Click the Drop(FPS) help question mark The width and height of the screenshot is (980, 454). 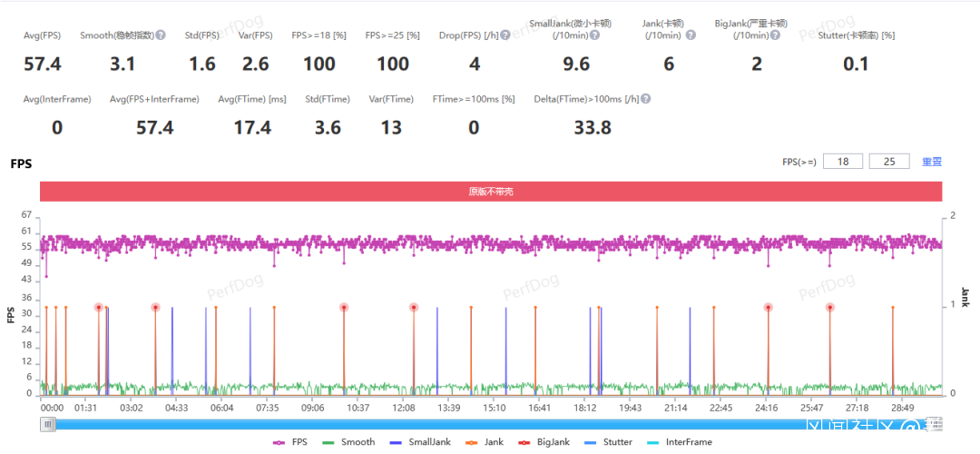pyautogui.click(x=505, y=35)
